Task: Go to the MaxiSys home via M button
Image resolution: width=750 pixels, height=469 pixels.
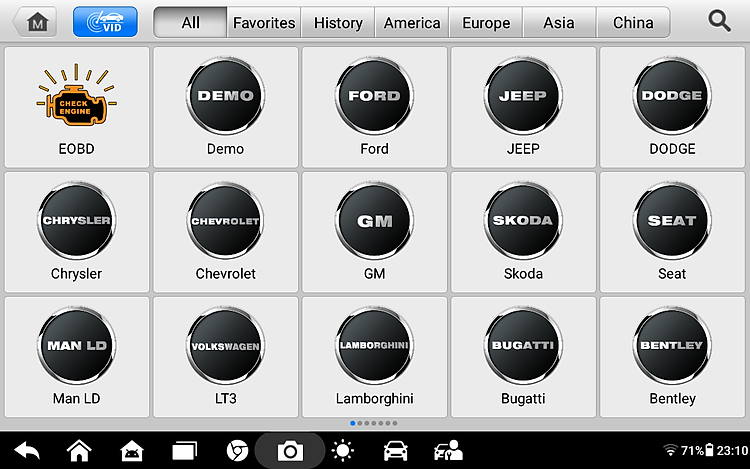Action: pos(35,22)
